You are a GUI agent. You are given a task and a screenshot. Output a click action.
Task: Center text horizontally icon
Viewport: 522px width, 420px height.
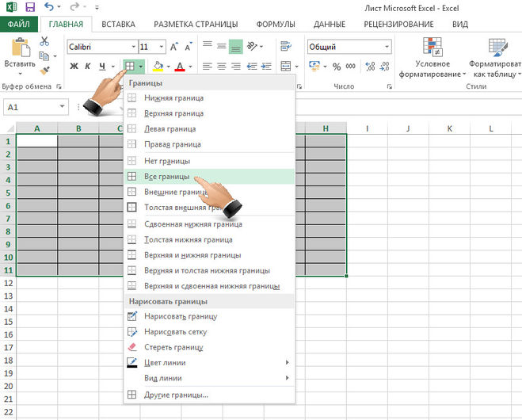point(221,67)
